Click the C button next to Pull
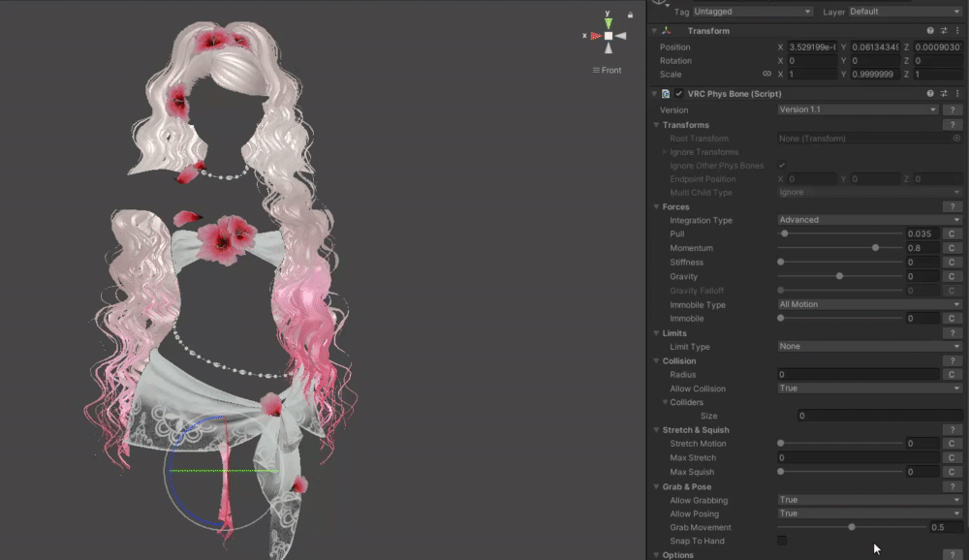This screenshot has height=560, width=969. click(952, 234)
